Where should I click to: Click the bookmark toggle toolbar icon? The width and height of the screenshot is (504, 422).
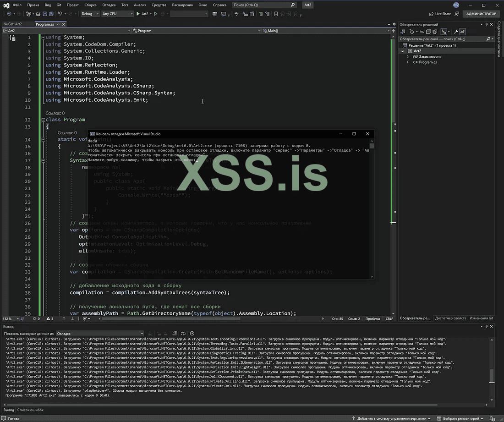[x=276, y=14]
